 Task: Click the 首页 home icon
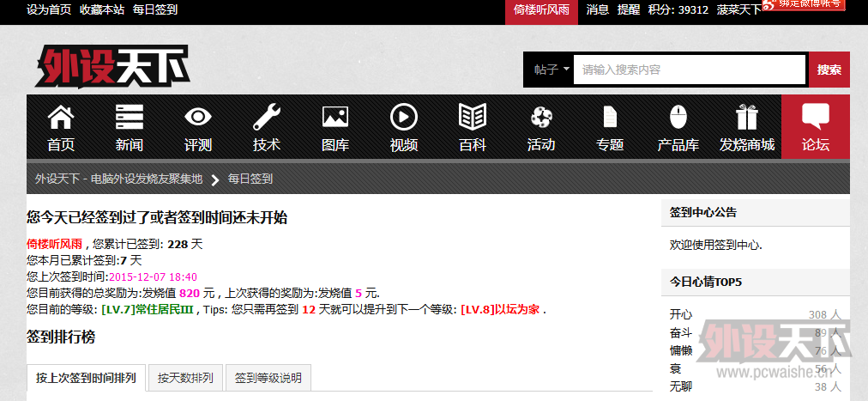tap(60, 118)
